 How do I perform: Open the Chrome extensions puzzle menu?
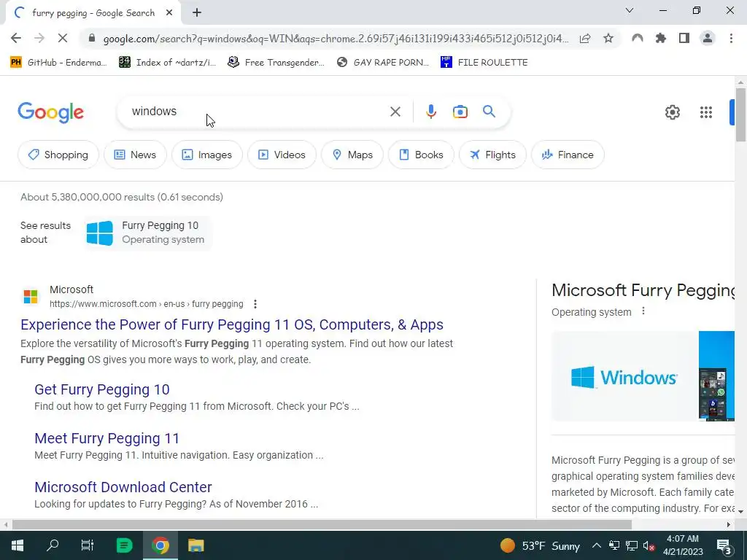[661, 38]
